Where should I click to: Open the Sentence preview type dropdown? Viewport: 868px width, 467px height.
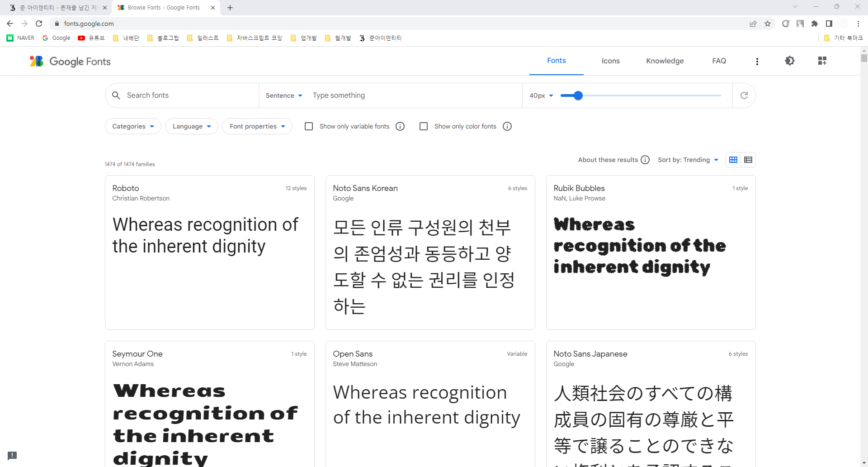284,95
